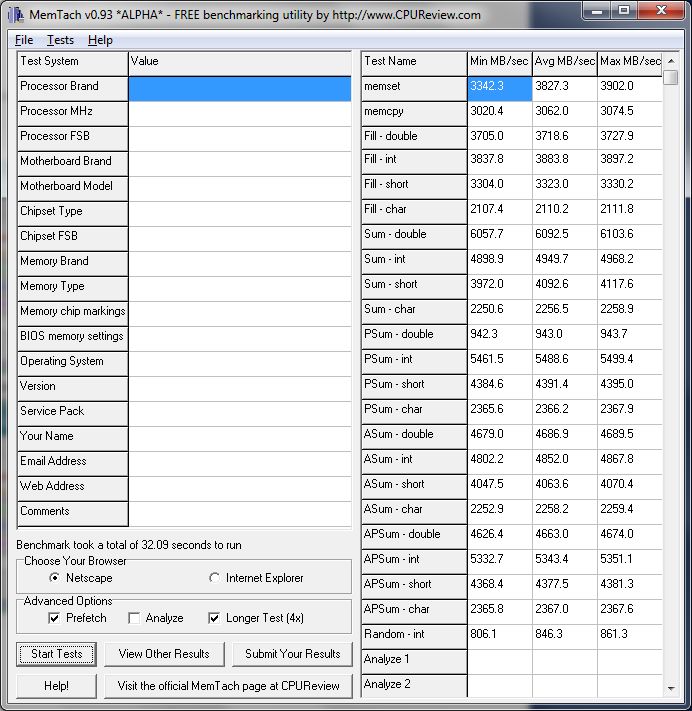Select the APSum - double row label
Viewport: 692px width, 711px height.
[414, 537]
